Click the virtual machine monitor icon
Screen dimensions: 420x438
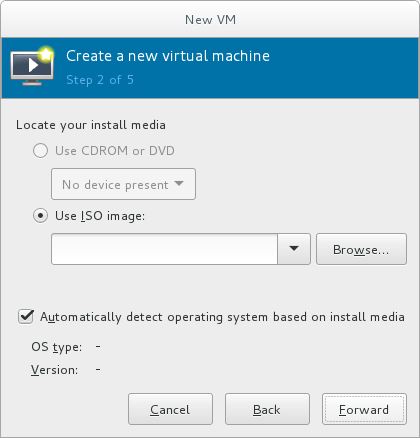click(x=32, y=67)
